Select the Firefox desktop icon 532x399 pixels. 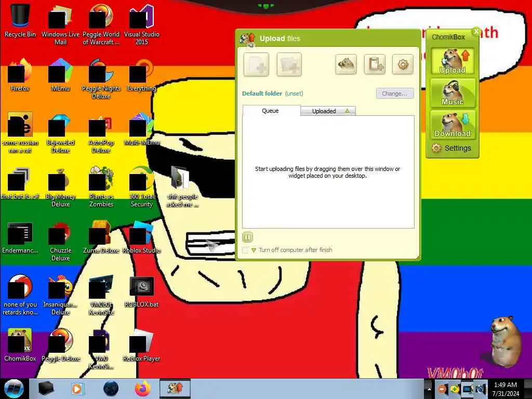(20, 75)
